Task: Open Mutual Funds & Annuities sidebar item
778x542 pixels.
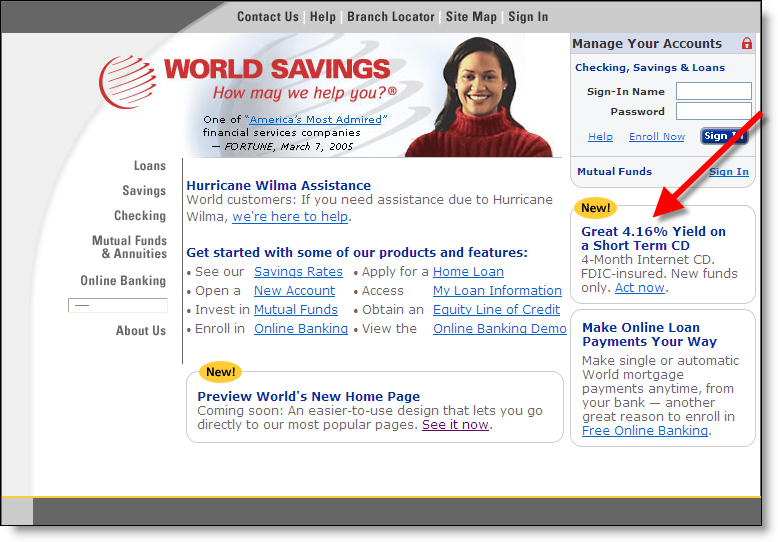Action: [x=130, y=247]
